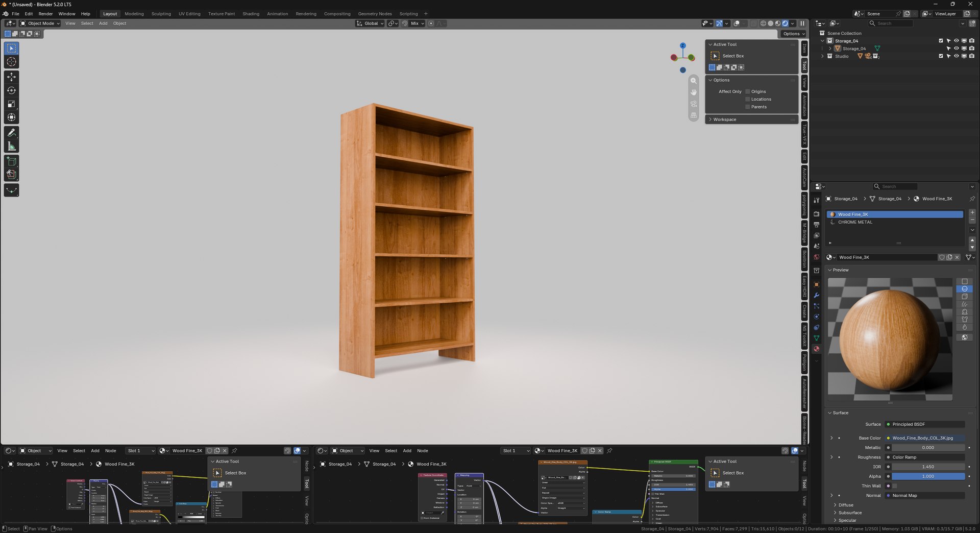980x533 pixels.
Task: Open the Modifiers wrench tab in Properties
Action: coord(816,295)
